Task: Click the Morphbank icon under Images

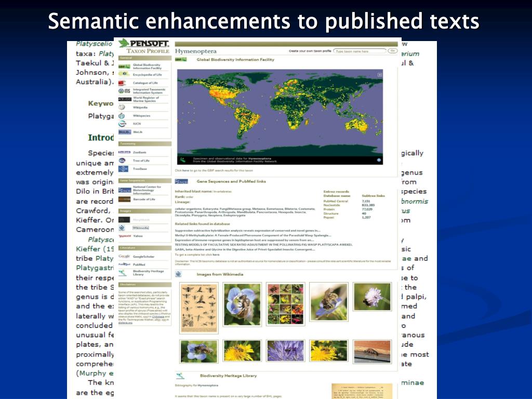Action: pyautogui.click(x=124, y=220)
